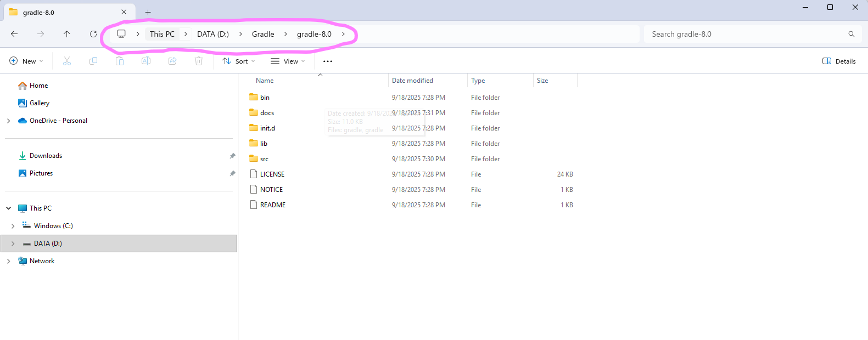The height and width of the screenshot is (340, 868).
Task: Select the gradle-8.0 window tab
Action: pos(69,12)
